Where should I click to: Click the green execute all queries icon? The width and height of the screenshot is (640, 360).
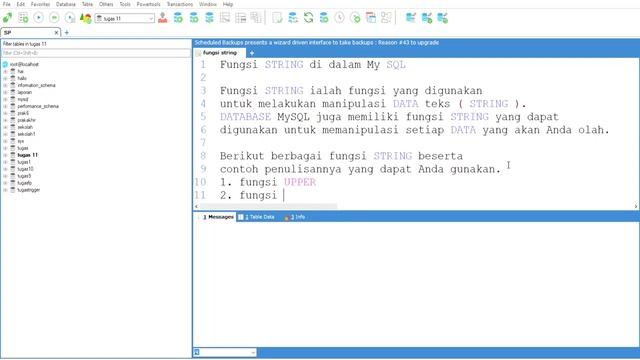[x=54, y=18]
